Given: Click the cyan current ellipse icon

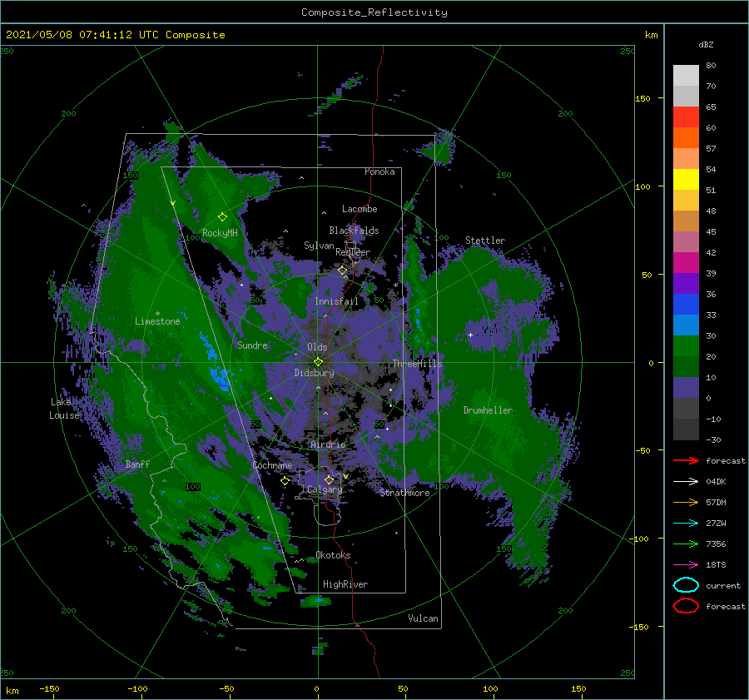Looking at the screenshot, I should (x=686, y=585).
